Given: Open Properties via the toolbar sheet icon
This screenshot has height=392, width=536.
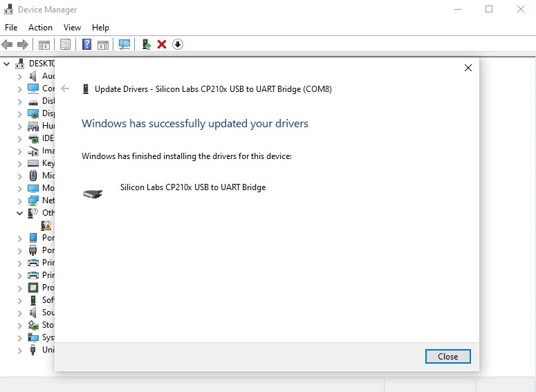Looking at the screenshot, I should [65, 44].
